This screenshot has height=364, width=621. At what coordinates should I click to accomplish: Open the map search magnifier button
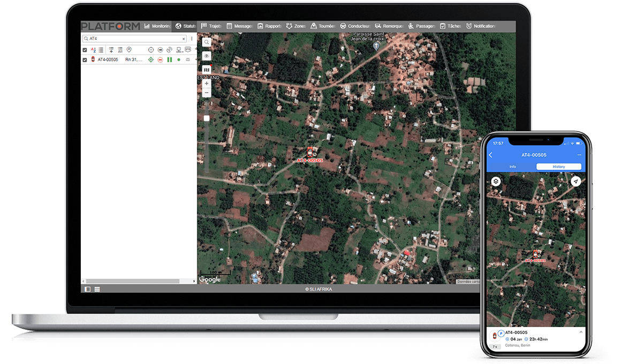pyautogui.click(x=206, y=42)
